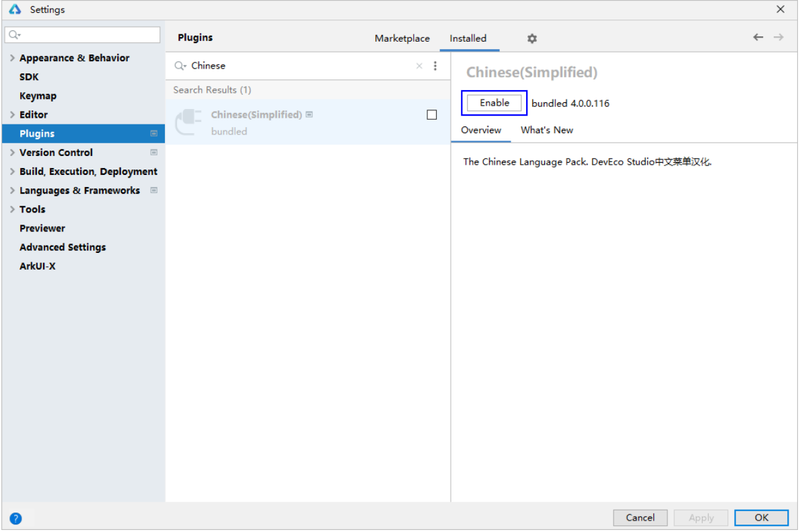Click the Apply button
The width and height of the screenshot is (800, 532).
(701, 518)
